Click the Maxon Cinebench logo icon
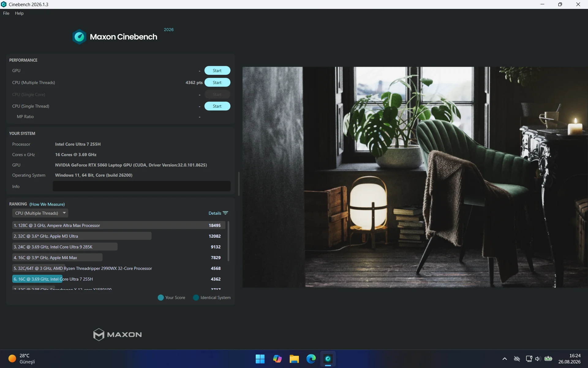Image resolution: width=588 pixels, height=368 pixels. pyautogui.click(x=79, y=37)
